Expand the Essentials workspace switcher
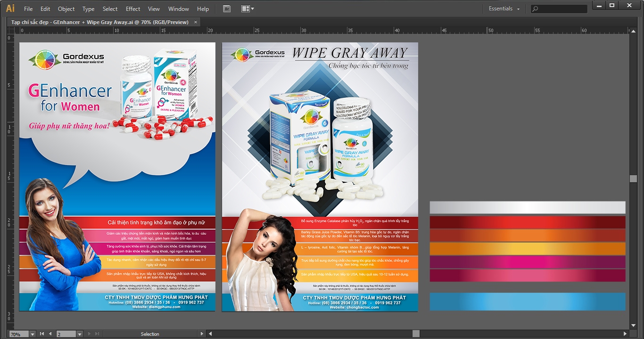Viewport: 644px width, 339px height. tap(504, 8)
